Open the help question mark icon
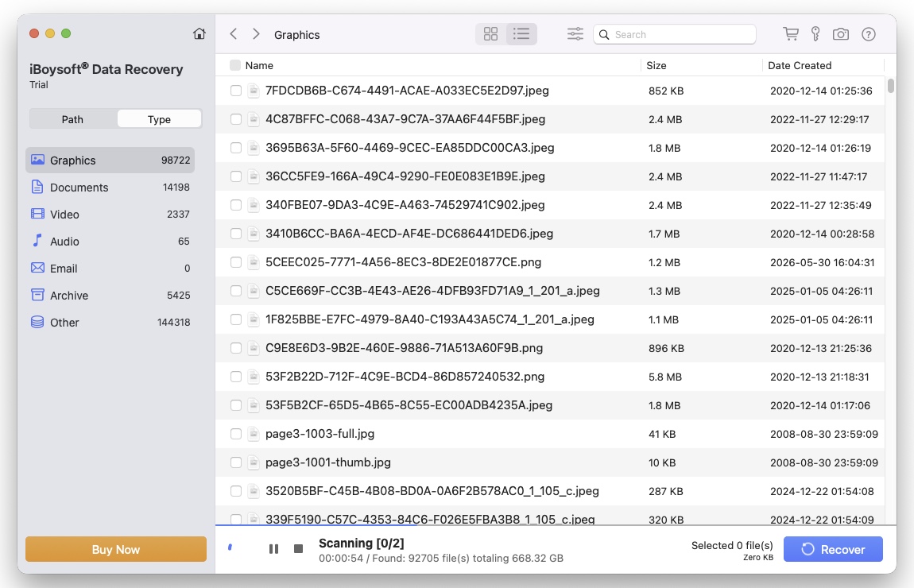 (869, 34)
